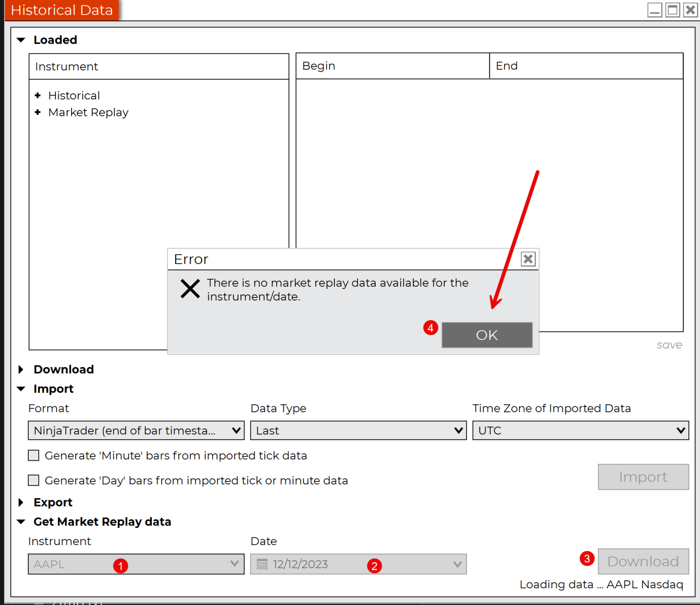The height and width of the screenshot is (605, 700).
Task: Click the 'Loading data ... AAPL Nasdaq' status text
Action: tap(601, 585)
